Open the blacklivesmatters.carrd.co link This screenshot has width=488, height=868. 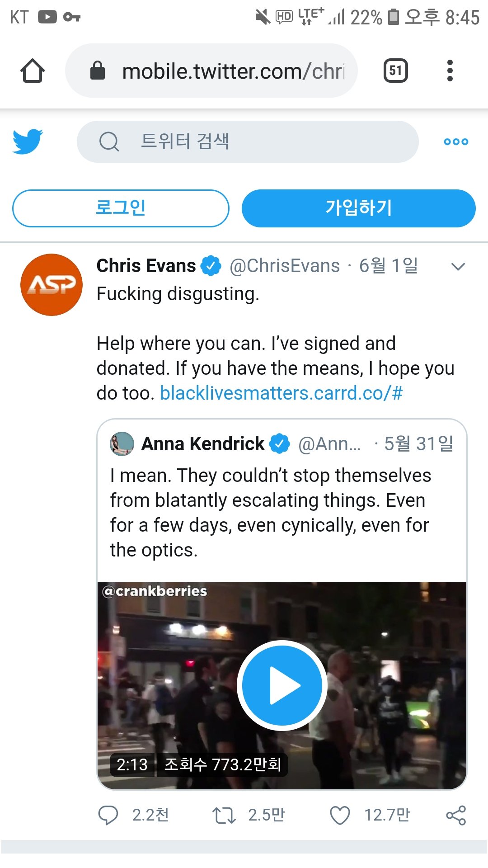[x=281, y=393]
